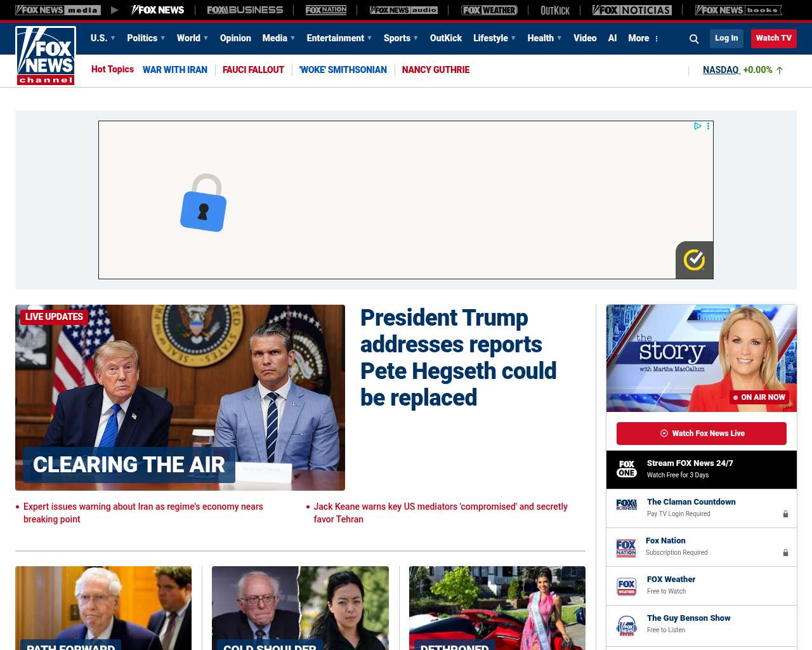This screenshot has width=812, height=650.
Task: Click the Fox Weather logo icon in sidebar
Action: click(627, 587)
